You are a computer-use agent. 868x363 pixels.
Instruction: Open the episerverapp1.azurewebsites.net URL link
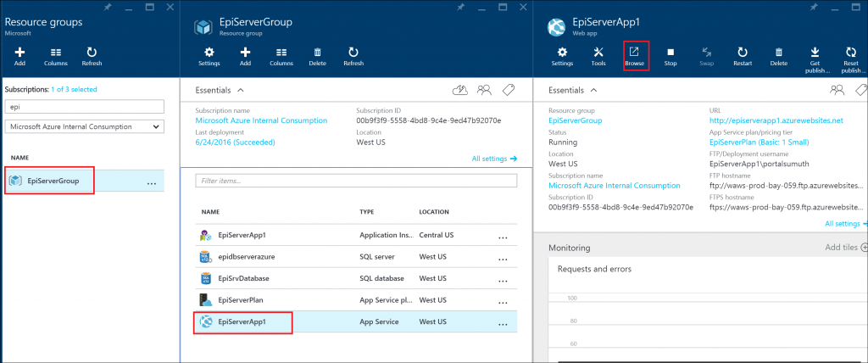(x=776, y=120)
